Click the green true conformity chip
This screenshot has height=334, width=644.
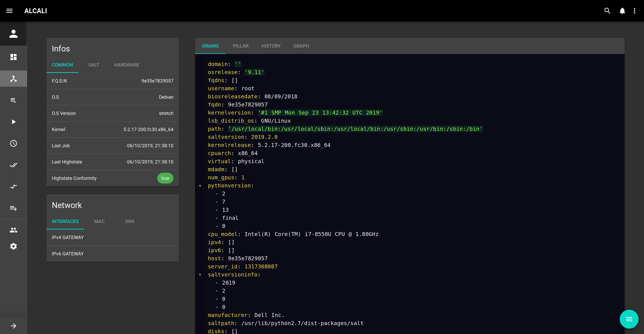click(x=165, y=178)
